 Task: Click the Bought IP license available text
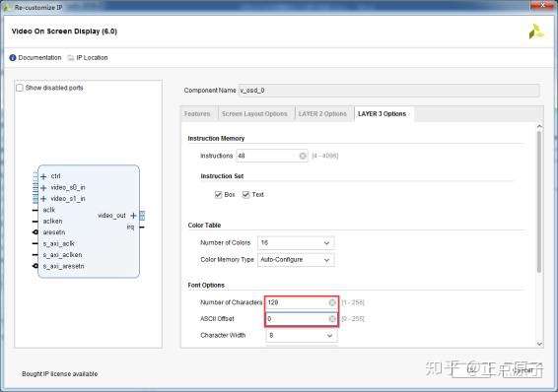(x=60, y=374)
